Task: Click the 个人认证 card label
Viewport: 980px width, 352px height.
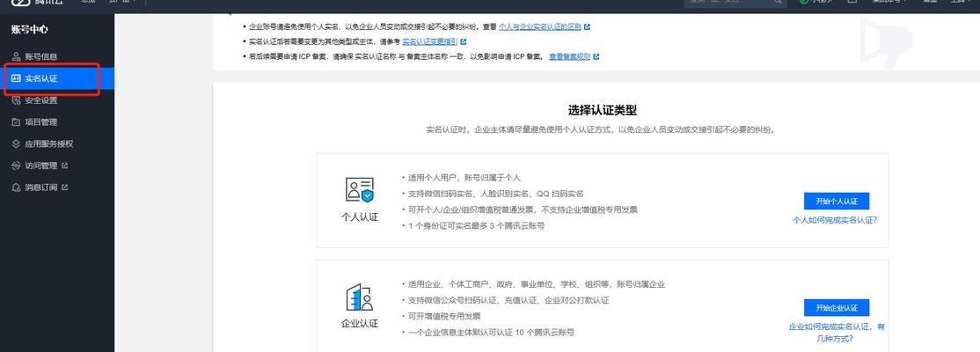Action: [360, 217]
